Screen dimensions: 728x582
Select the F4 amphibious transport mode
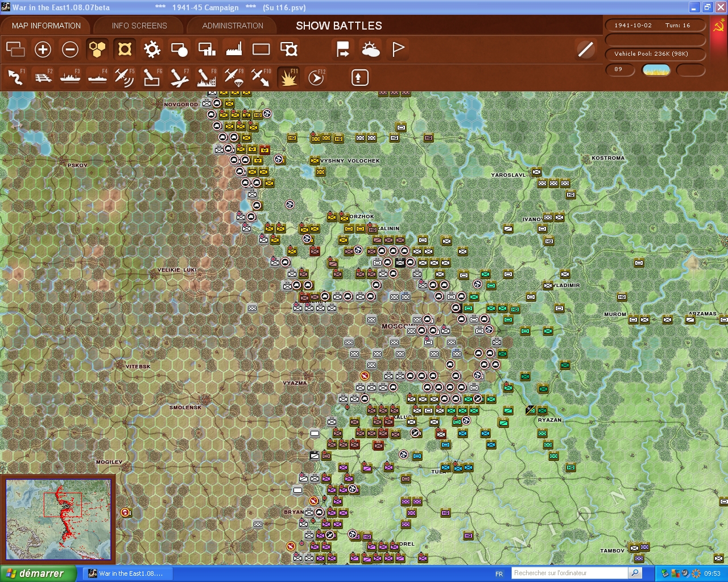[97, 77]
